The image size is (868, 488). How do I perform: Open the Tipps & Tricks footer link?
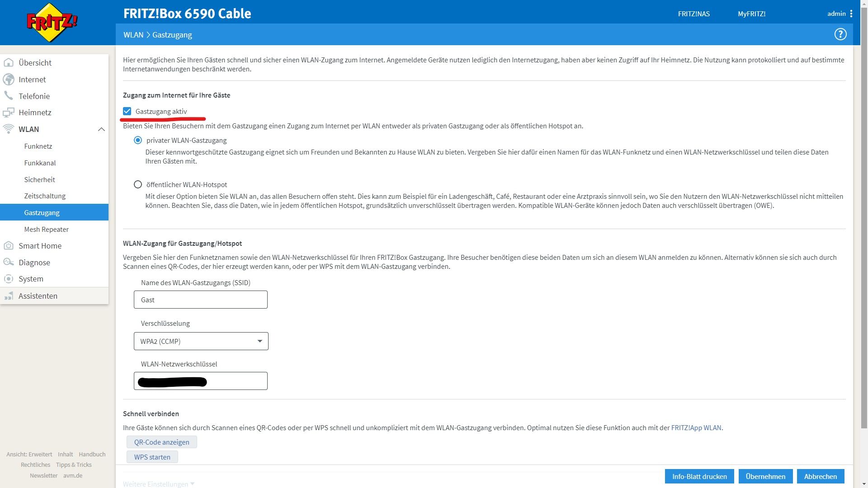click(x=74, y=465)
